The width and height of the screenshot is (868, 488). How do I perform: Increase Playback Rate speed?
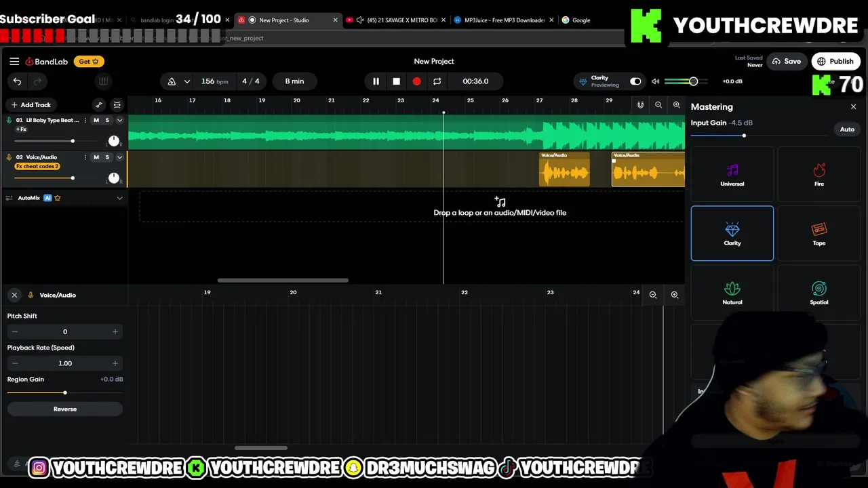tap(115, 363)
